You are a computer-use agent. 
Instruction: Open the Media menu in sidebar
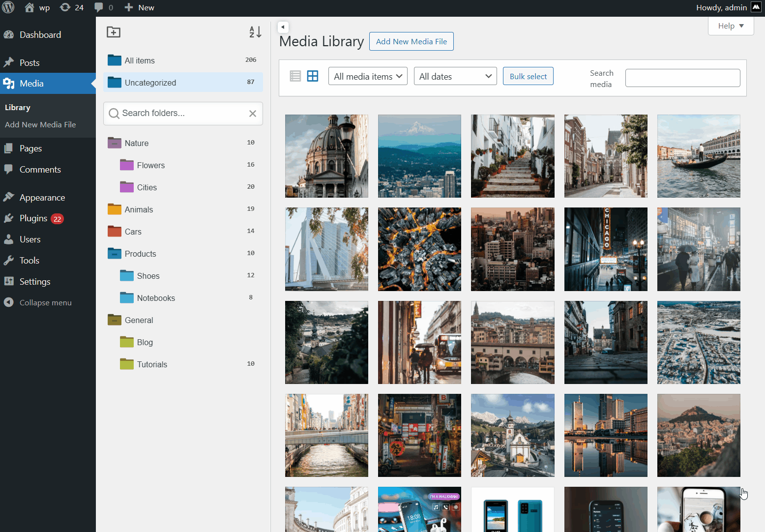[48, 84]
